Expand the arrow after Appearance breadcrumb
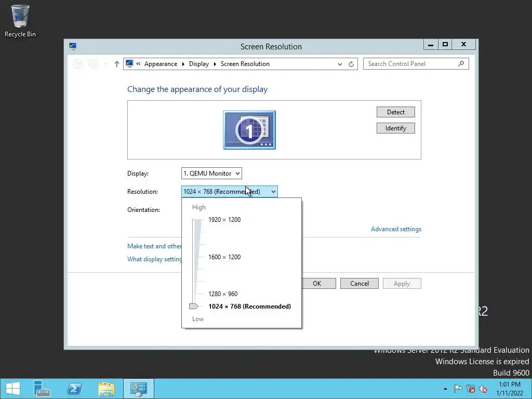The image size is (532, 399). tap(183, 64)
